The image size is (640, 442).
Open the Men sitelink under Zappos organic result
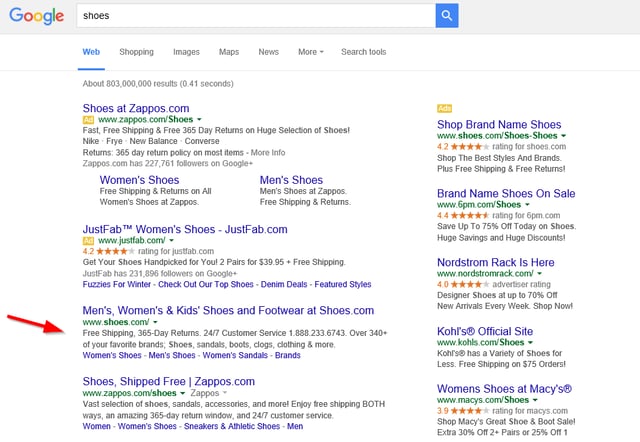295,426
